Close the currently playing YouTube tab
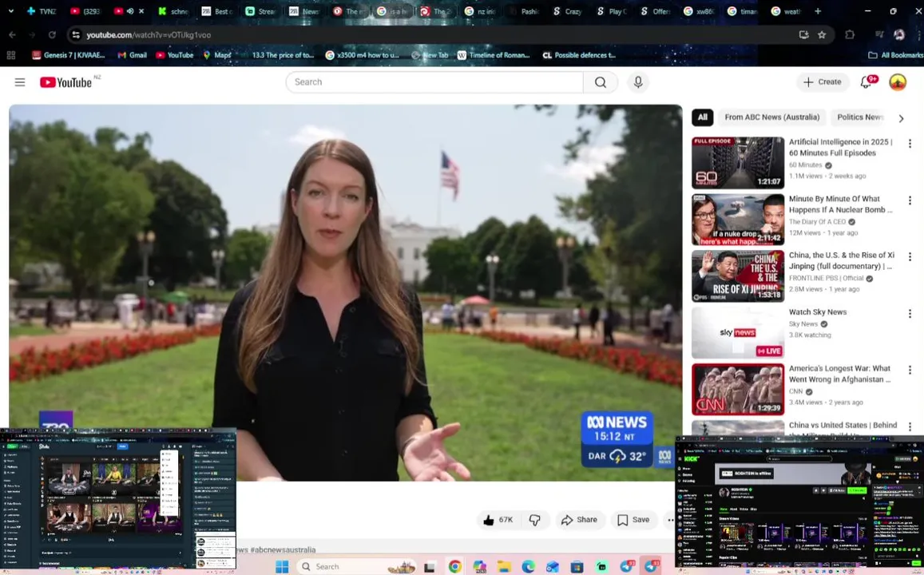Image resolution: width=924 pixels, height=575 pixels. click(141, 11)
